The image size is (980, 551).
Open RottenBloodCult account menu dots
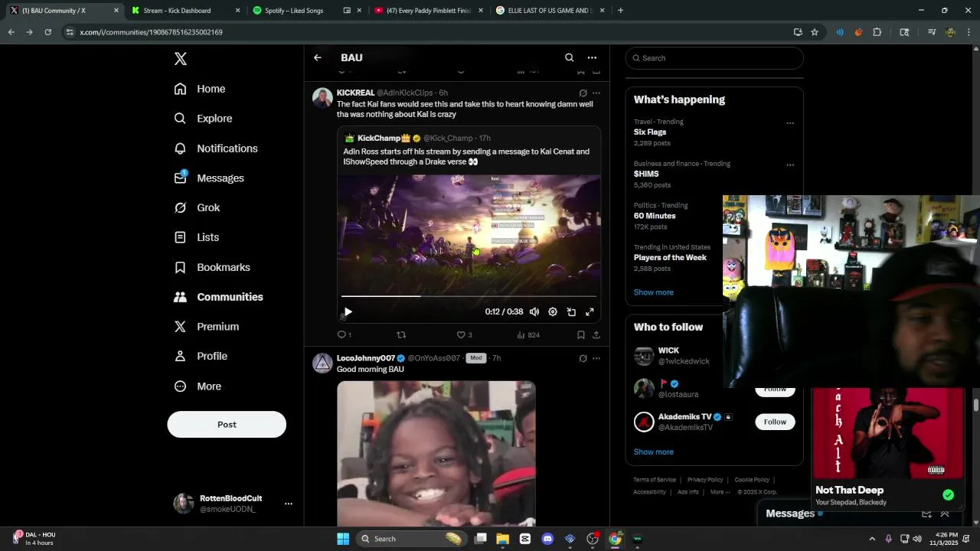tap(289, 504)
